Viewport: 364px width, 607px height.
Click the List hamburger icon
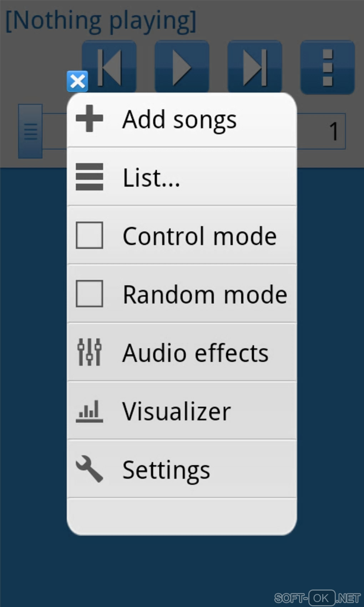[89, 177]
